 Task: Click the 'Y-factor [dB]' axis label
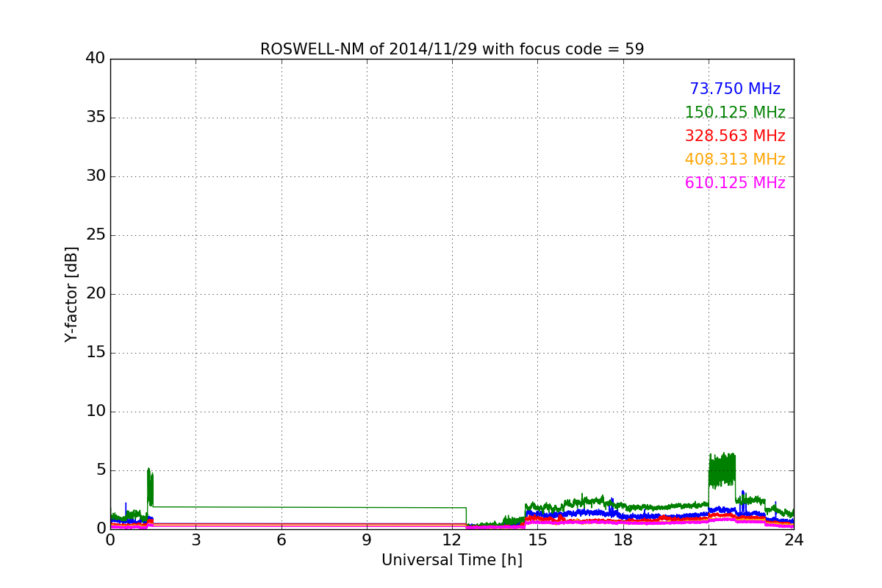coord(71,294)
